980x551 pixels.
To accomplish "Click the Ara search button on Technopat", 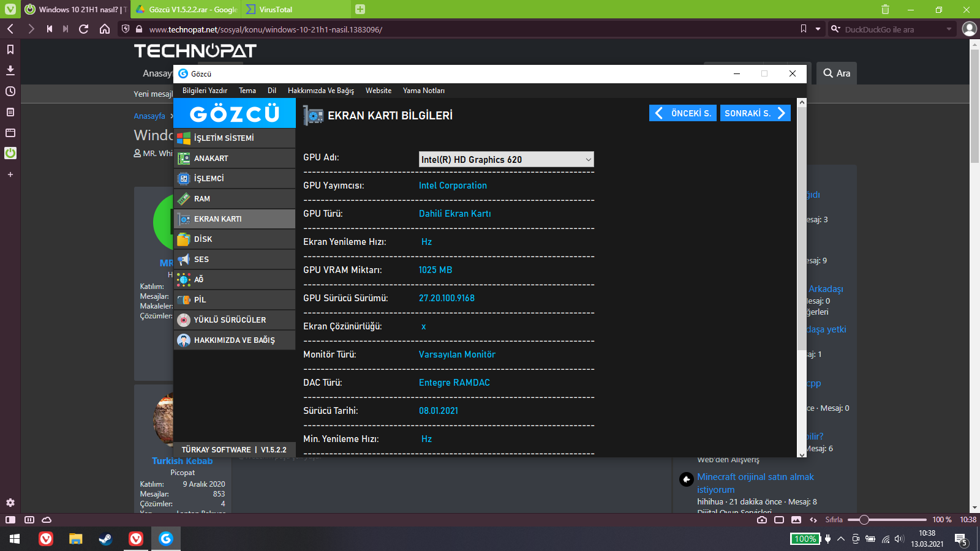I will click(x=837, y=73).
